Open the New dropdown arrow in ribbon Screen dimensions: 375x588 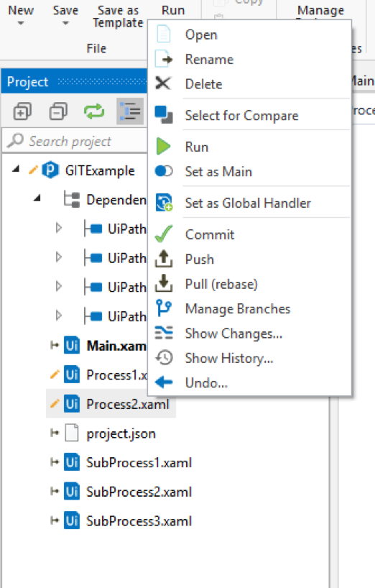(x=21, y=23)
